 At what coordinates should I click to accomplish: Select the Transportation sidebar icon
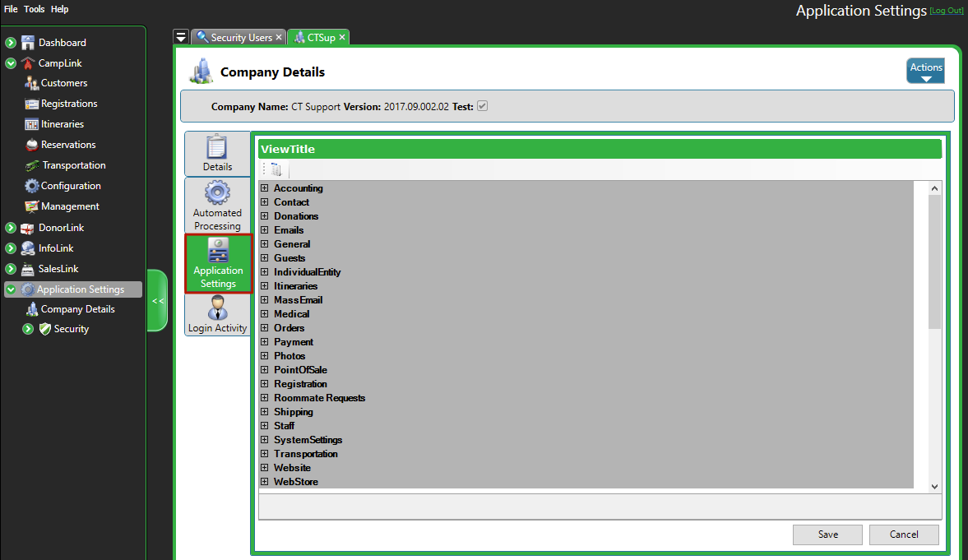coord(32,165)
